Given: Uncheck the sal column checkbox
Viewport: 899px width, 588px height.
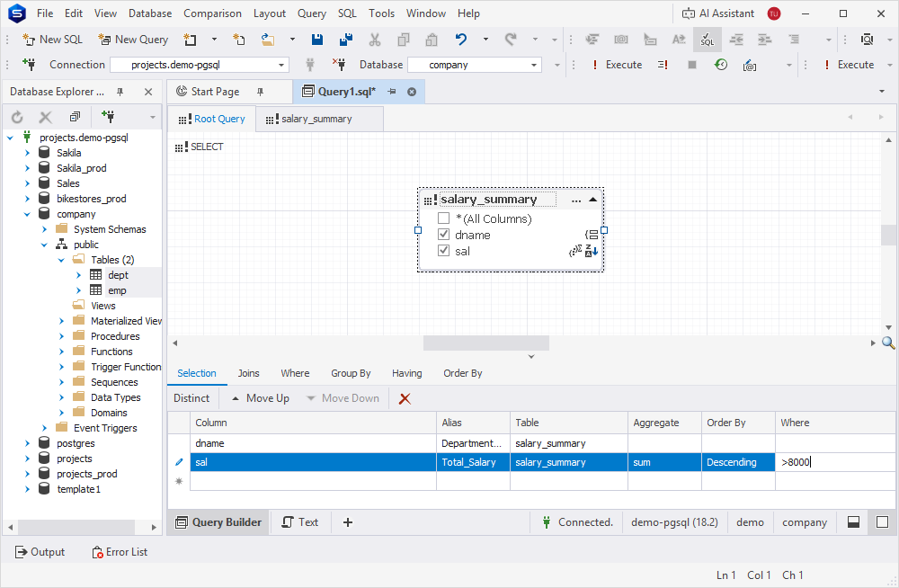Looking at the screenshot, I should [443, 250].
